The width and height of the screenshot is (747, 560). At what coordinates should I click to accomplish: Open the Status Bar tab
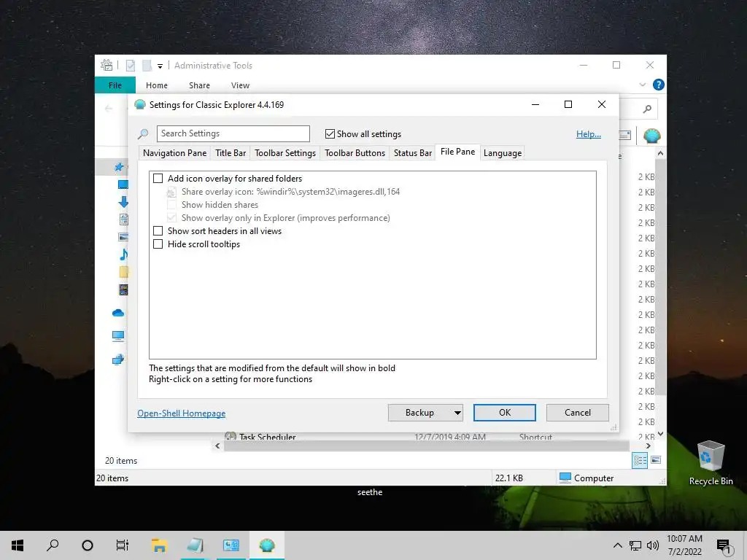[x=413, y=153]
